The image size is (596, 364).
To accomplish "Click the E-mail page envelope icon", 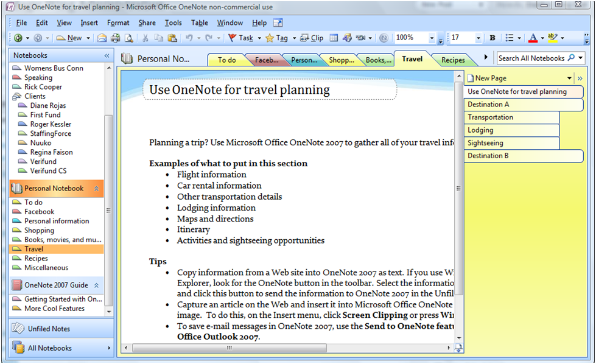I will (x=102, y=38).
